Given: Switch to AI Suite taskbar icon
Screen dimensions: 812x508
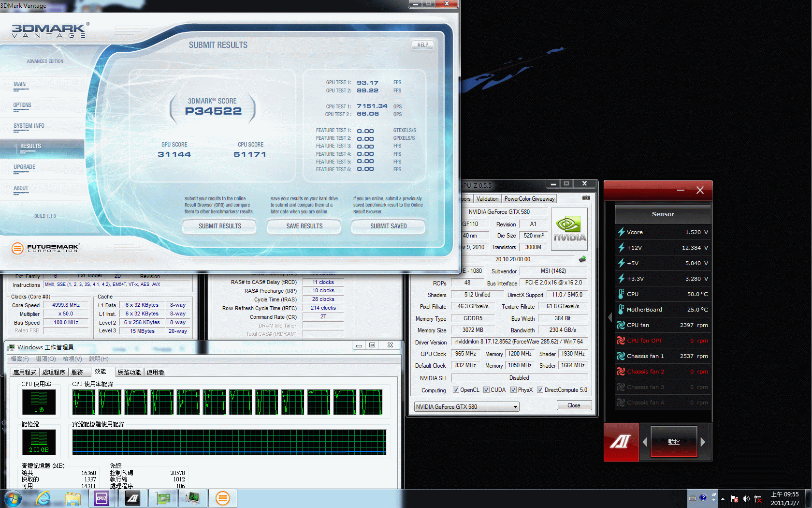Looking at the screenshot, I should tap(132, 498).
